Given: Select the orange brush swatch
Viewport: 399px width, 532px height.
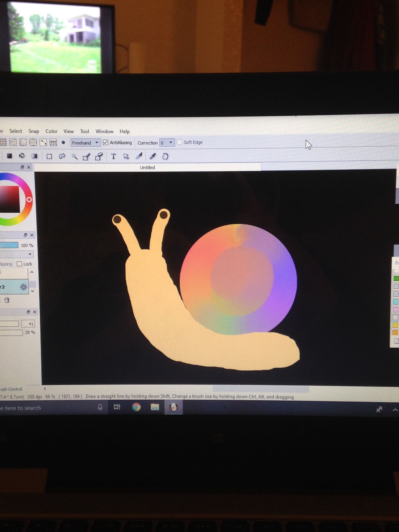Looking at the screenshot, I should [x=395, y=333].
